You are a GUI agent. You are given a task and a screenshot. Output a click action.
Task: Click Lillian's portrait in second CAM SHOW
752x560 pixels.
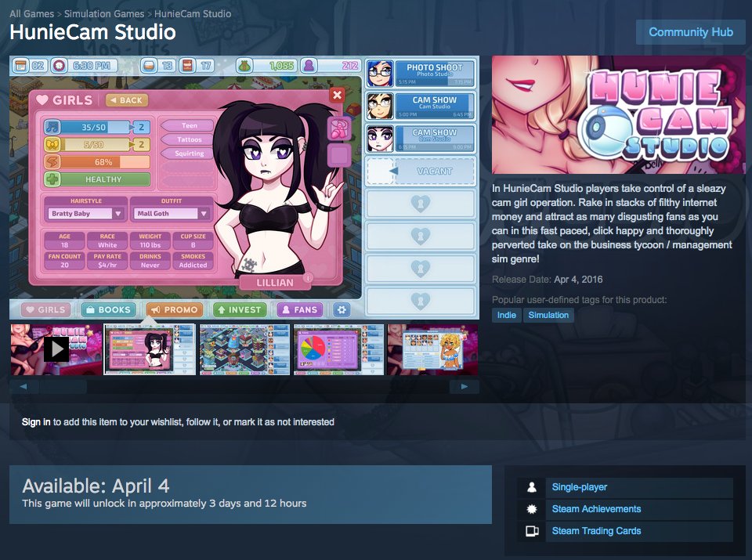pos(381,138)
